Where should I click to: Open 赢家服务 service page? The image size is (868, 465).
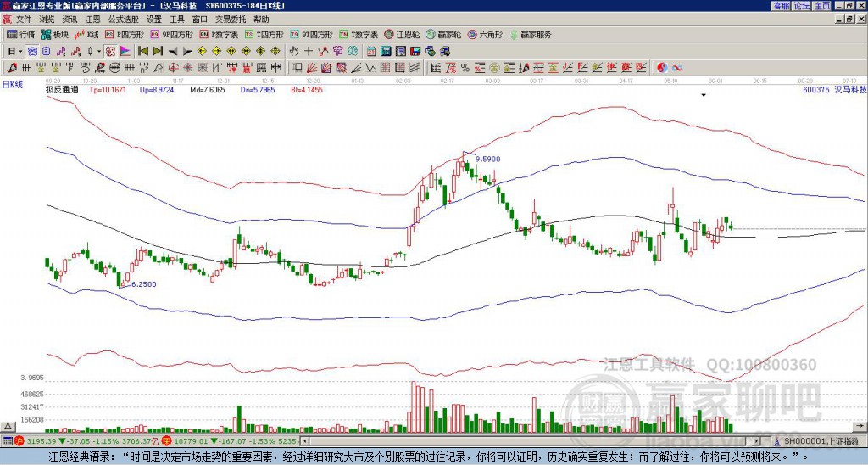[x=531, y=34]
